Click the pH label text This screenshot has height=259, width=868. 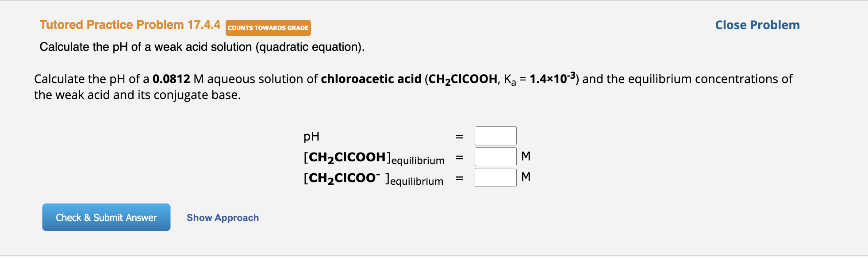tap(311, 136)
